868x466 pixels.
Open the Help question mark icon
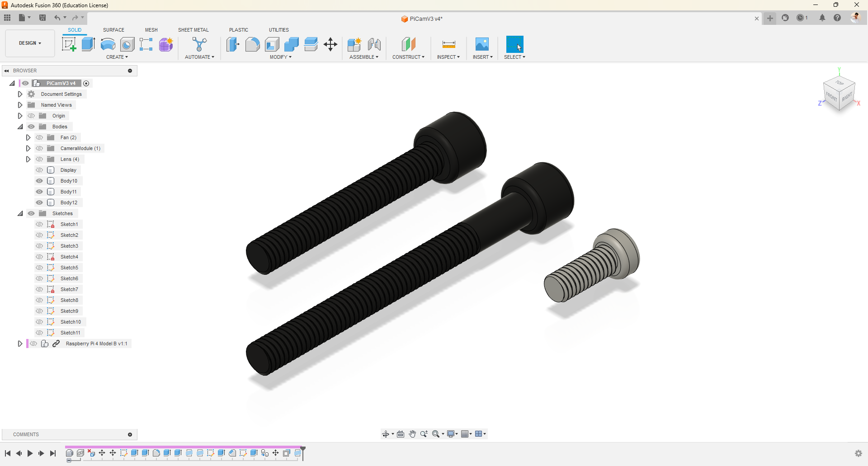(837, 18)
